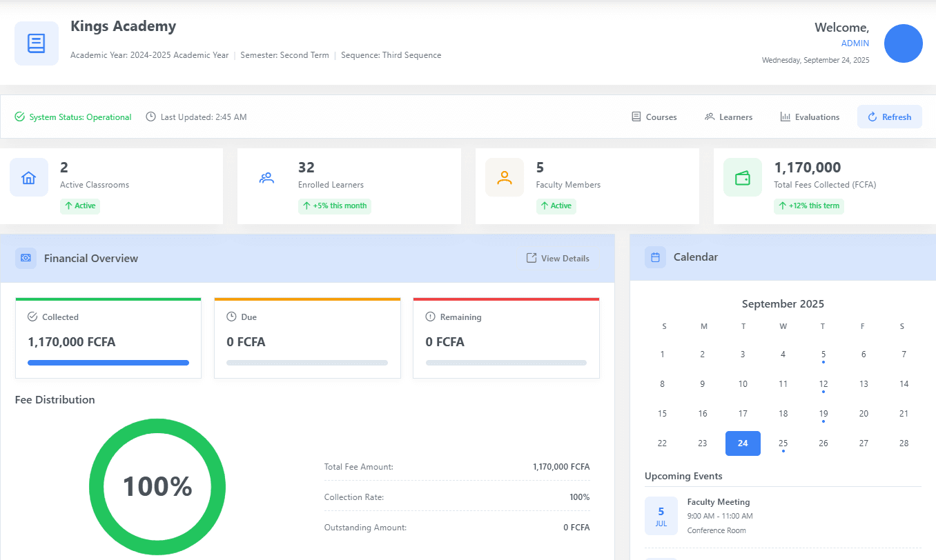The width and height of the screenshot is (936, 560).
Task: Open the Faculty Meeting upcoming event
Action: tap(718, 502)
